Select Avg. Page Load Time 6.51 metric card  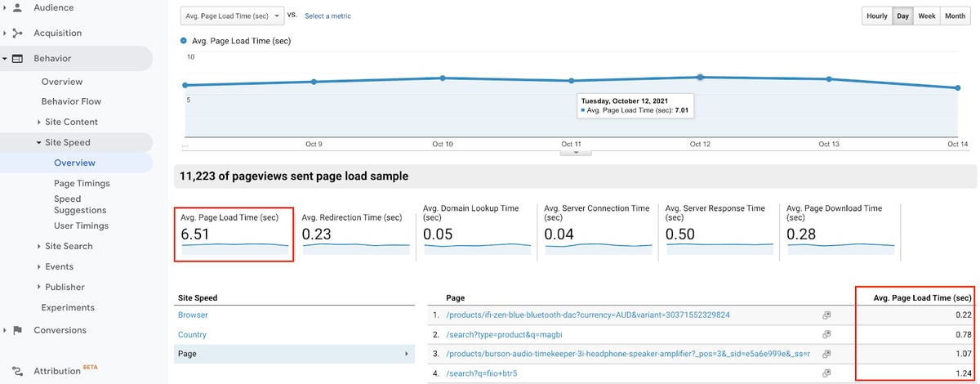pyautogui.click(x=234, y=233)
